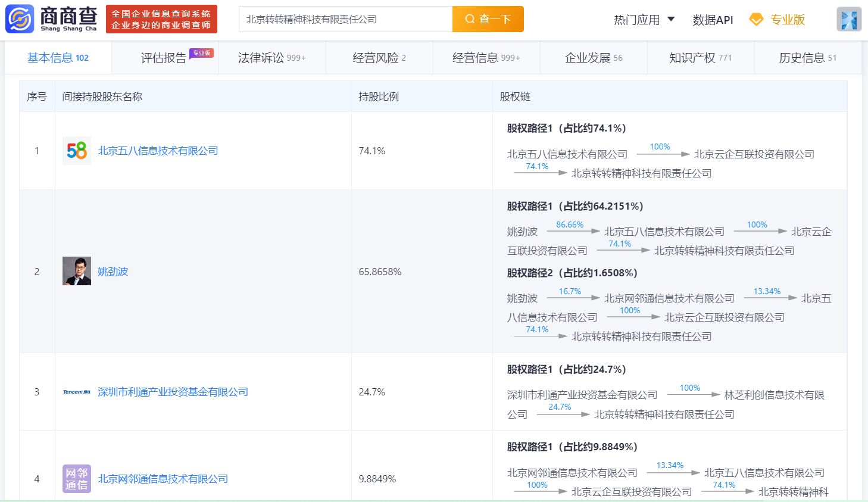Click 林芝利创信息技术有限 in row 3 chain
The height and width of the screenshot is (502, 868).
[x=775, y=395]
